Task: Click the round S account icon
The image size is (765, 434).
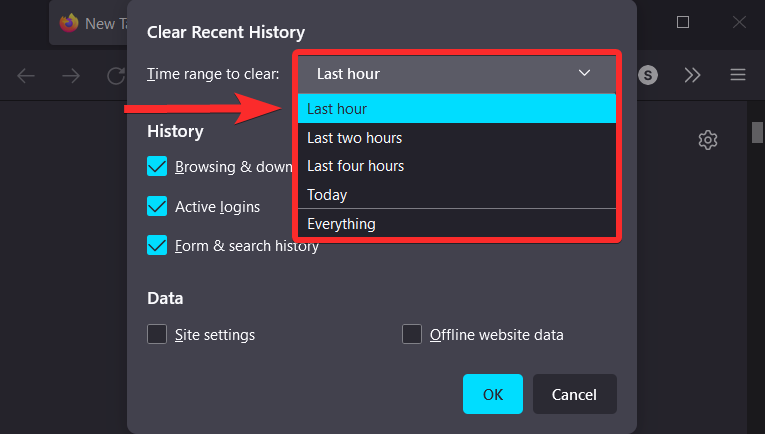Action: coord(649,75)
